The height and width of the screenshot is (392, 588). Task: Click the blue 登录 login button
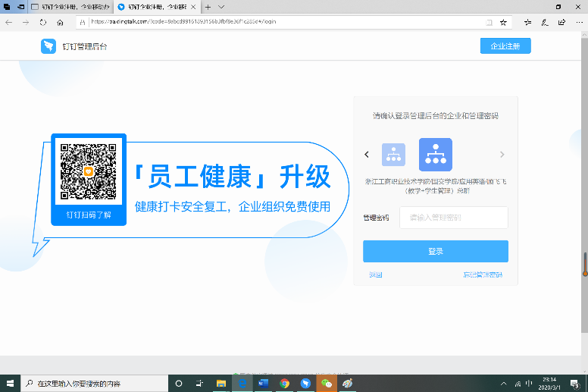coord(435,251)
